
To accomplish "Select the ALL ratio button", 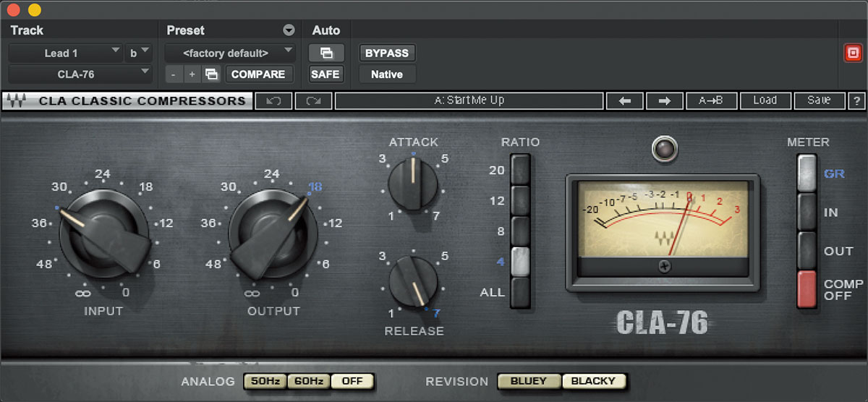I will click(x=521, y=292).
